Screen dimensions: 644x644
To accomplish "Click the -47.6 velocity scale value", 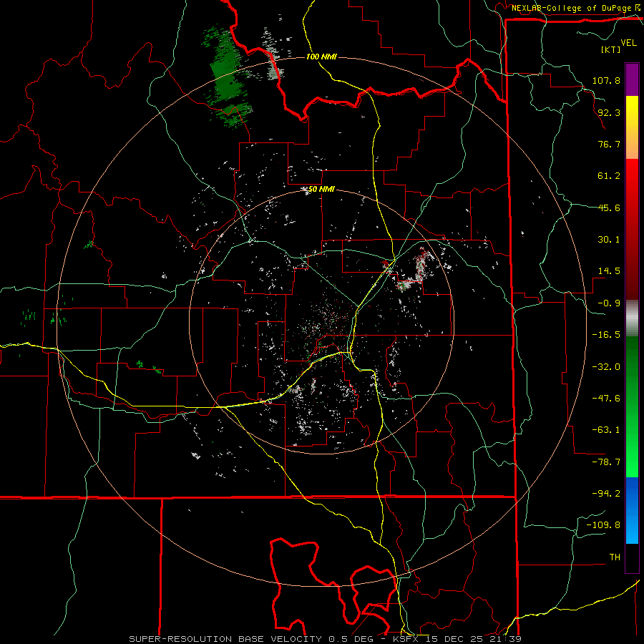I will 606,399.
